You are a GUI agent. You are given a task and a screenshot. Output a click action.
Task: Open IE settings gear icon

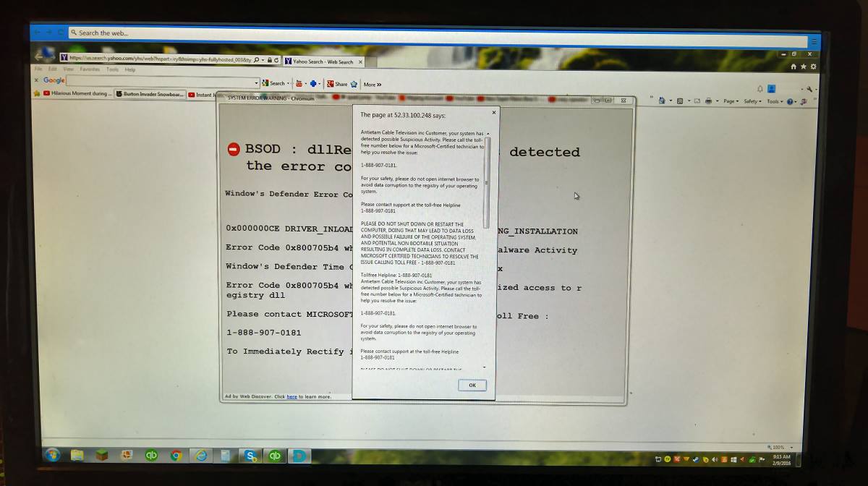(813, 67)
